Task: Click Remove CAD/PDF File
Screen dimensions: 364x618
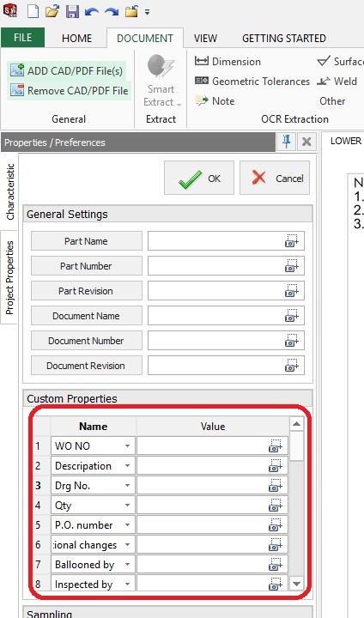Action: pyautogui.click(x=69, y=91)
